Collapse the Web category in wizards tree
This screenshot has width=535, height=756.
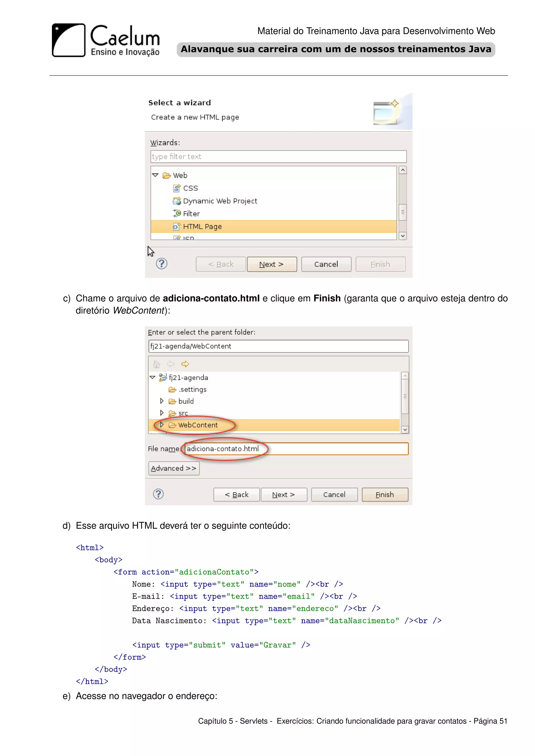click(x=155, y=175)
